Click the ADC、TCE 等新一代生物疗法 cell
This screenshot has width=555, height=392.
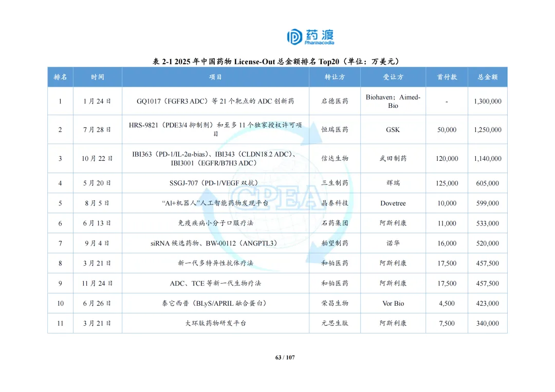pyautogui.click(x=215, y=284)
